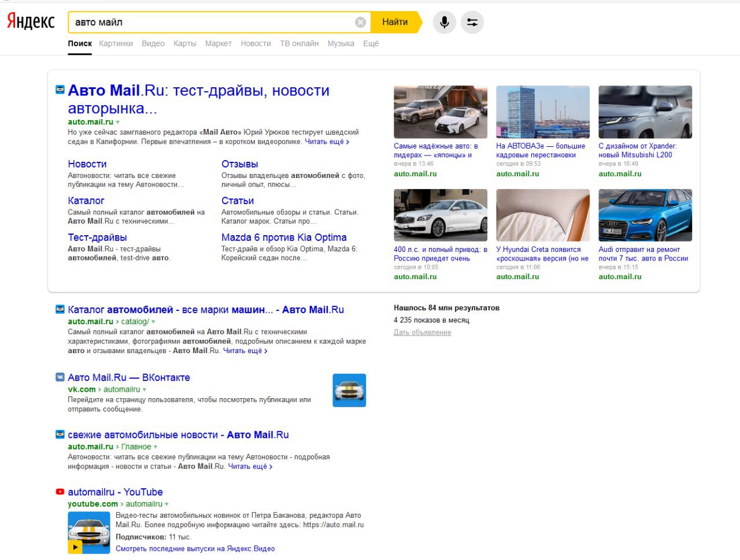Viewport: 740px width, 560px height.
Task: Open the Маркет tab
Action: pos(219,43)
